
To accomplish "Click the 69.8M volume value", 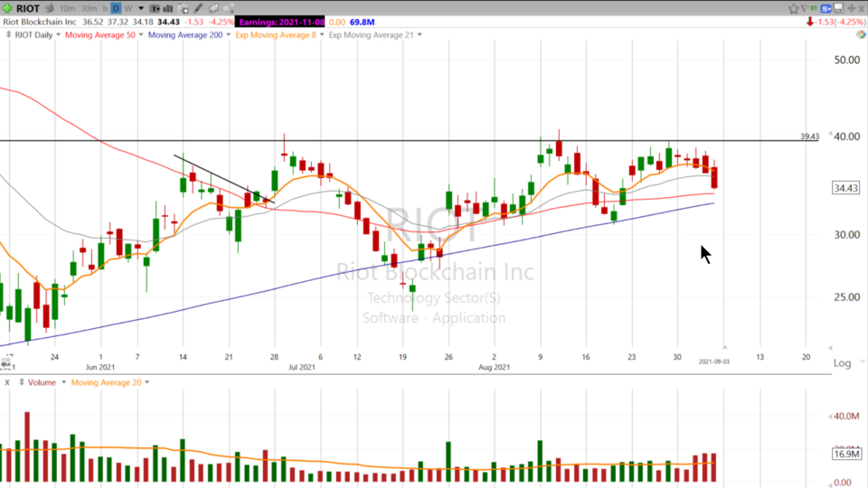I will [x=362, y=22].
